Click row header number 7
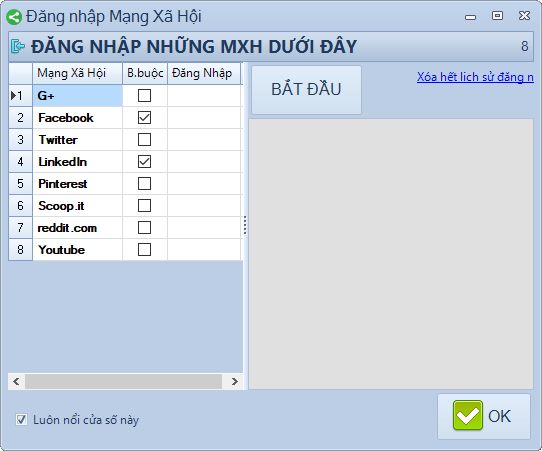The image size is (542, 451). [x=20, y=227]
